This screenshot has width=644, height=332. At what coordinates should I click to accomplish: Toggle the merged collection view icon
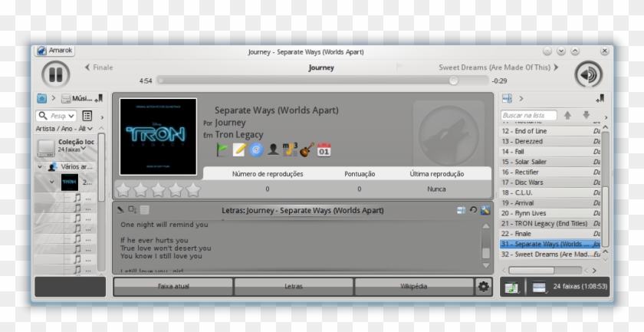tap(87, 116)
